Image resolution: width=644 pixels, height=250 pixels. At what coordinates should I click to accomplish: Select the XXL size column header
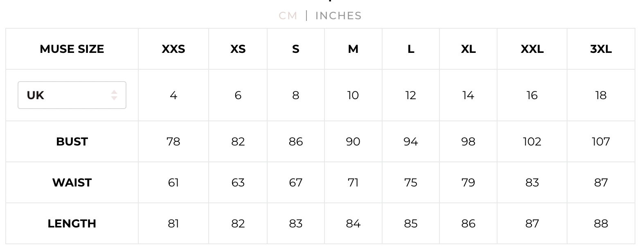532,49
